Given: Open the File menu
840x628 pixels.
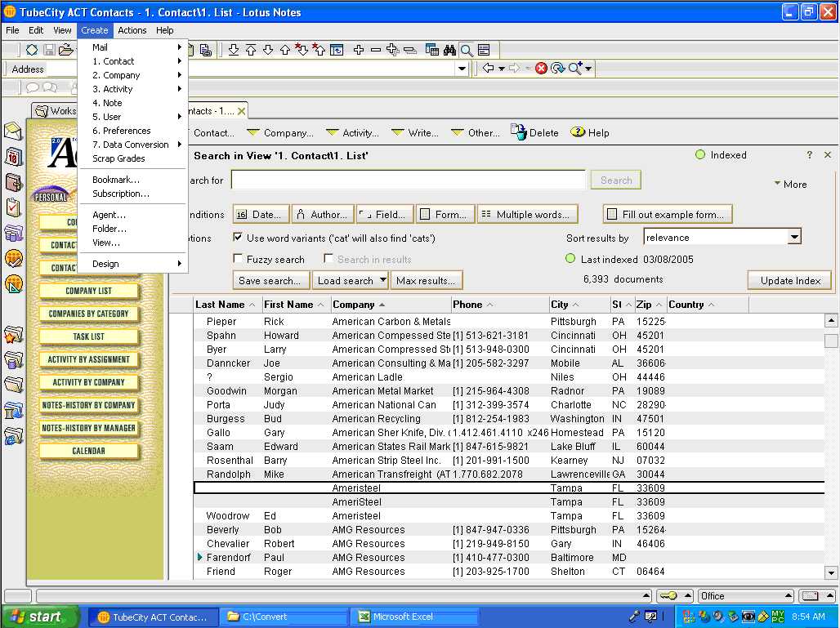Looking at the screenshot, I should coord(12,30).
